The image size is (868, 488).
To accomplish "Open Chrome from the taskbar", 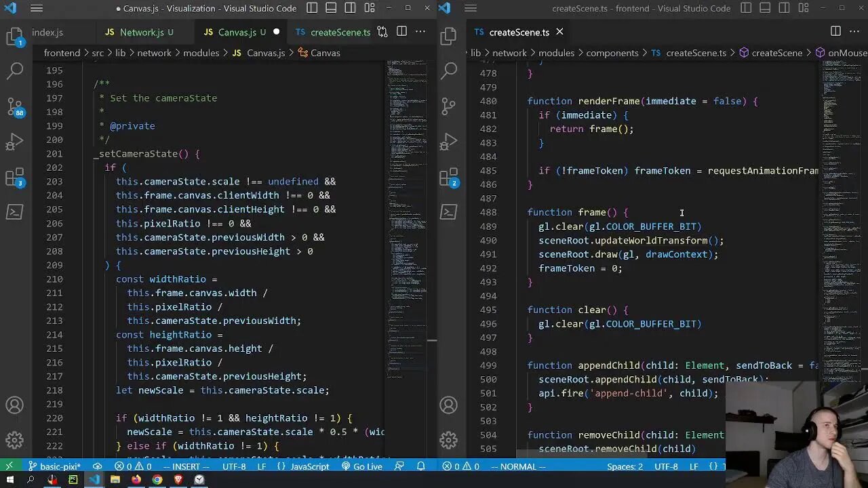I will click(x=157, y=480).
